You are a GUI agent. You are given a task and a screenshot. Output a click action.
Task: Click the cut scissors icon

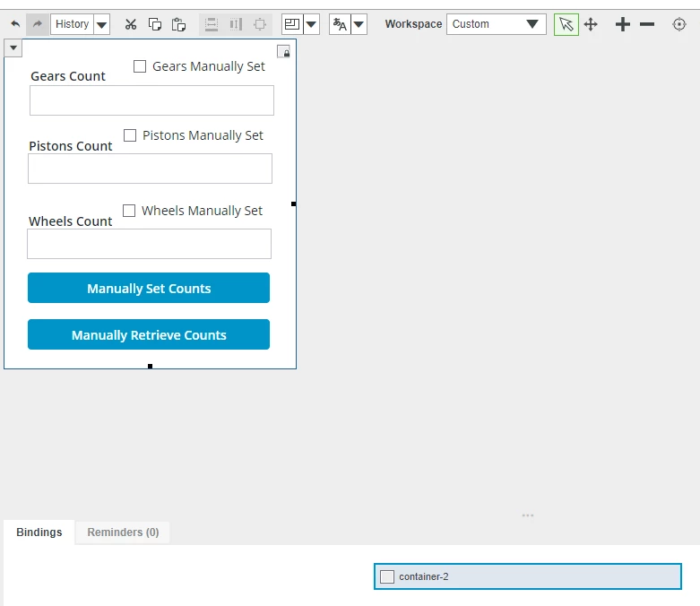coord(131,24)
